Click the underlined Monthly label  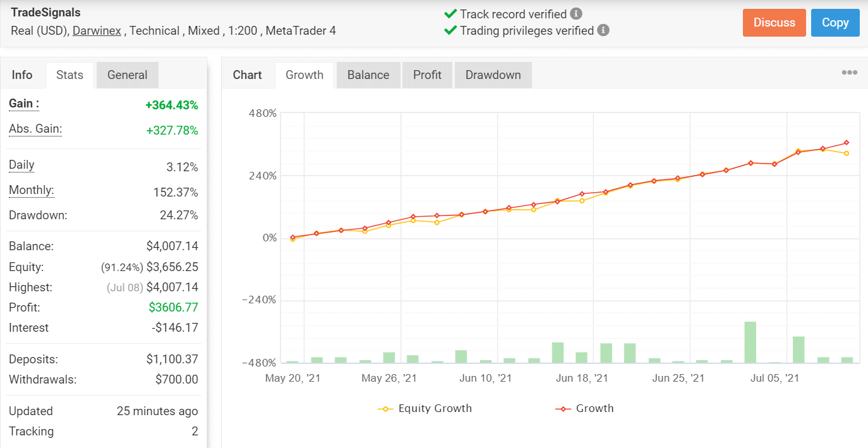[x=31, y=190]
